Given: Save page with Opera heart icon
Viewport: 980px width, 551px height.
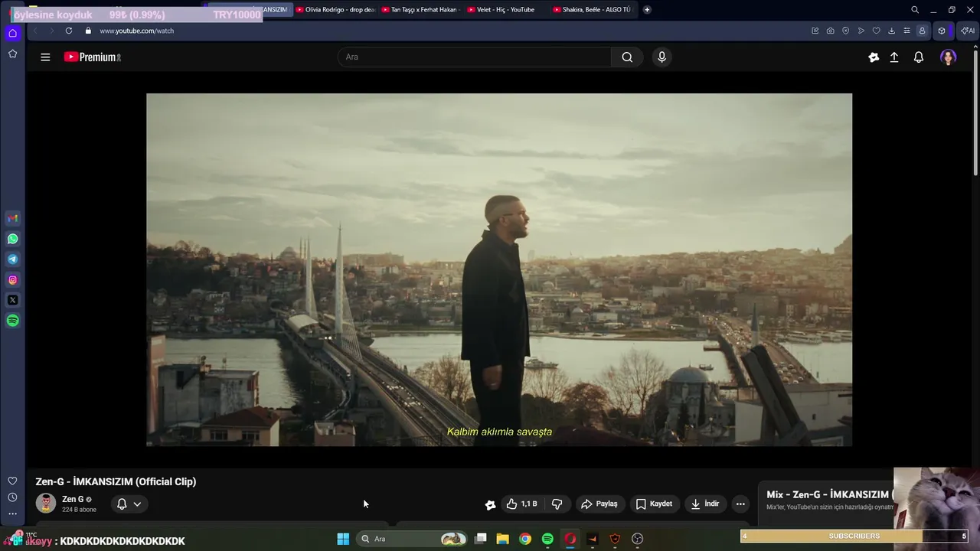Looking at the screenshot, I should (877, 31).
